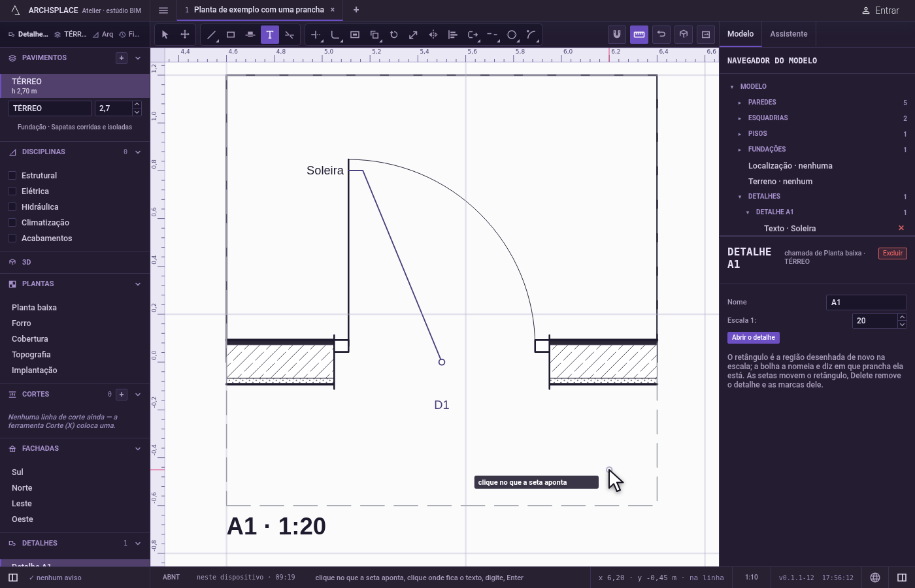Switch to the Assistente tab
Screen dimensions: 915x588
click(788, 34)
